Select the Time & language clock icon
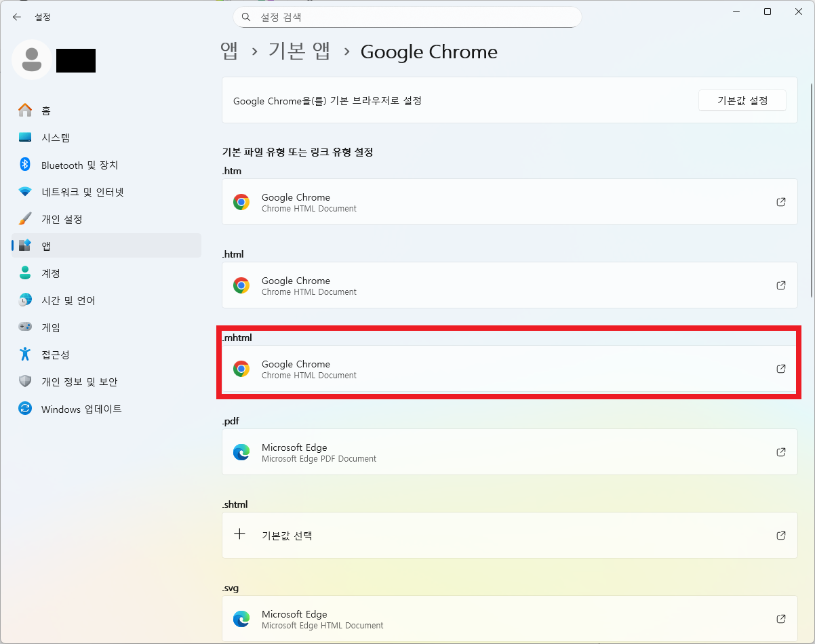The image size is (815, 644). pos(25,300)
